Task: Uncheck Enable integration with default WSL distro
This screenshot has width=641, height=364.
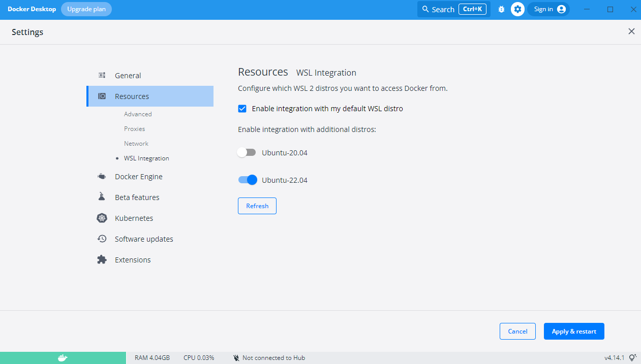Action: pyautogui.click(x=242, y=109)
